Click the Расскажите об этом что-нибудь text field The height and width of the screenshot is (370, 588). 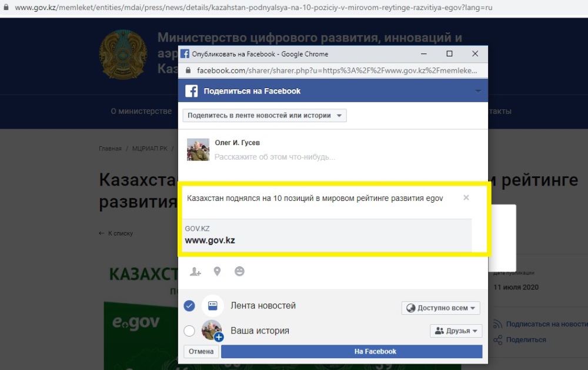[x=275, y=157]
